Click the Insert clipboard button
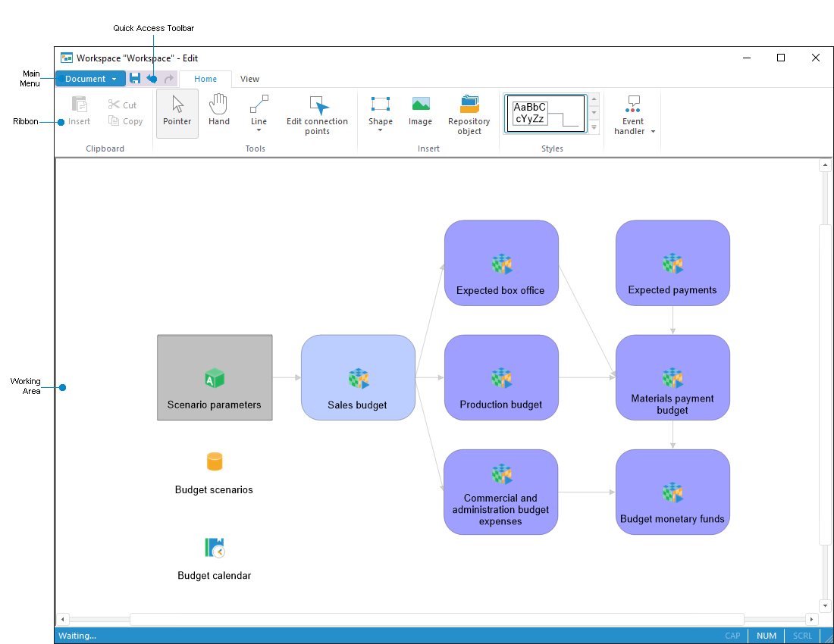The image size is (834, 644). [80, 111]
